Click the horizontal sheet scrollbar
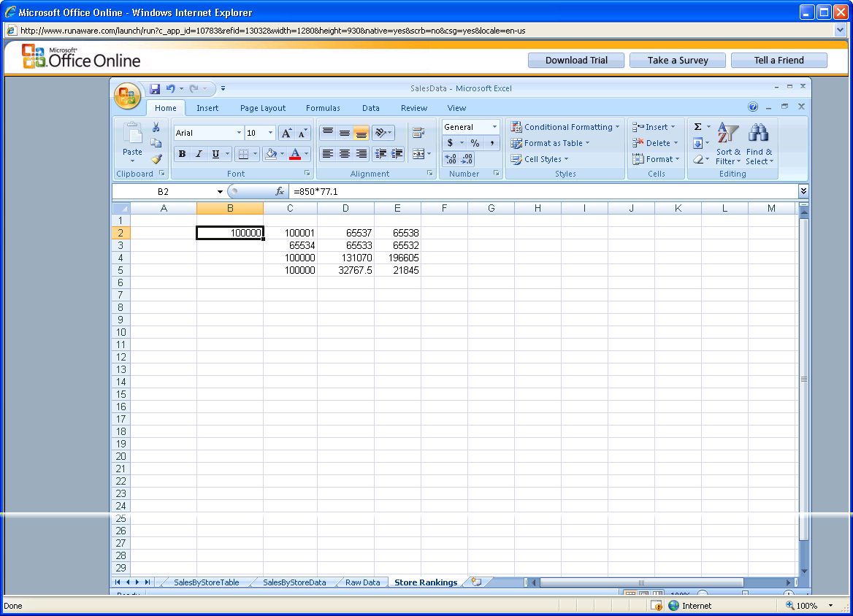The image size is (853, 616). tap(641, 582)
